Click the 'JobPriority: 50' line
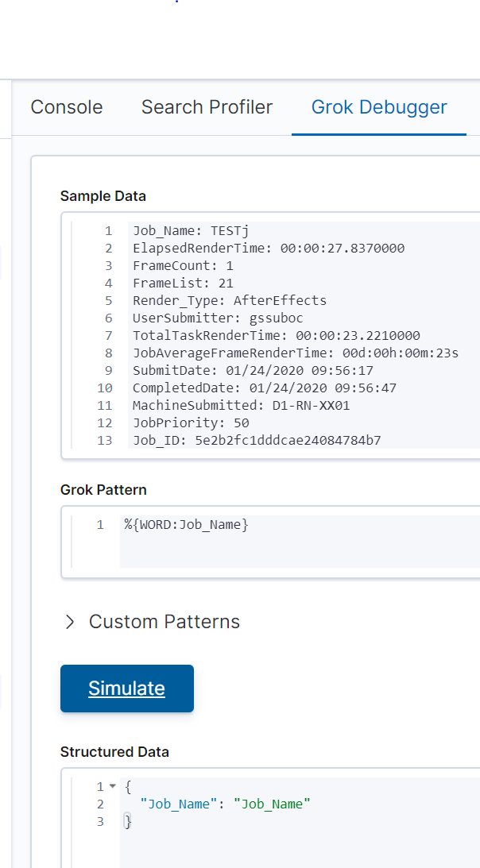 pyautogui.click(x=191, y=423)
